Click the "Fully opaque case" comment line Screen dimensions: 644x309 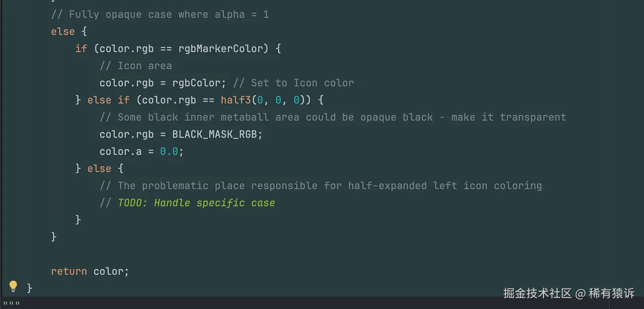pos(160,15)
